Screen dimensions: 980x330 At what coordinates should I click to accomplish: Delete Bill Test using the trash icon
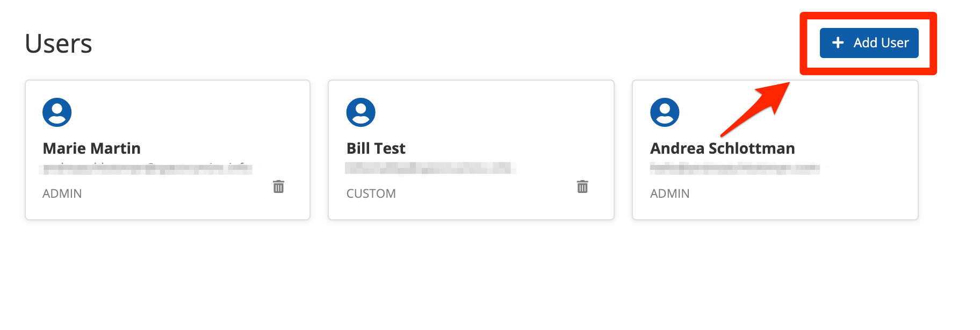(582, 186)
